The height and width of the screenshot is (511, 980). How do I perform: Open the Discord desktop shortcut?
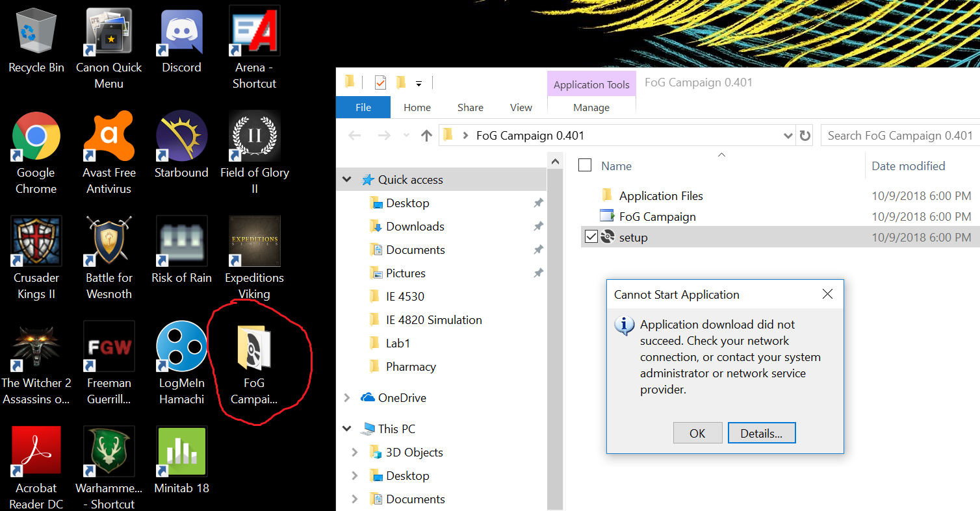[182, 40]
